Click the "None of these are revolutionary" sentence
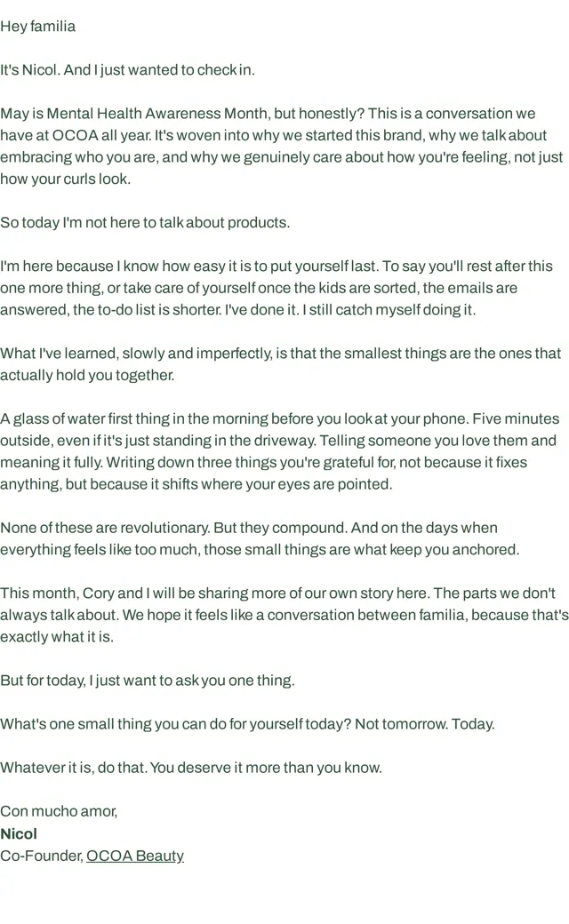 point(105,528)
